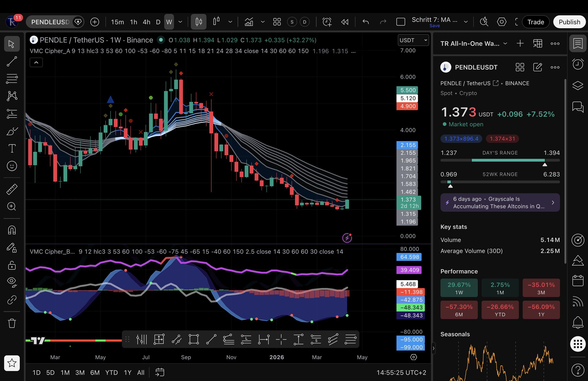Select the YTD date range

coord(111,372)
